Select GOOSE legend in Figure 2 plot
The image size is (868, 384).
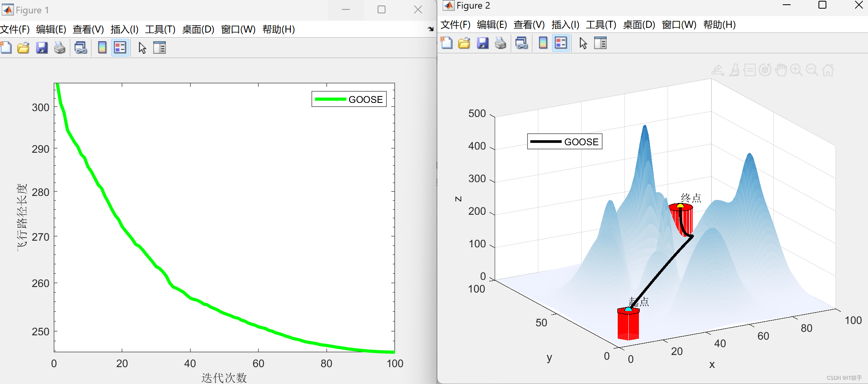click(565, 141)
